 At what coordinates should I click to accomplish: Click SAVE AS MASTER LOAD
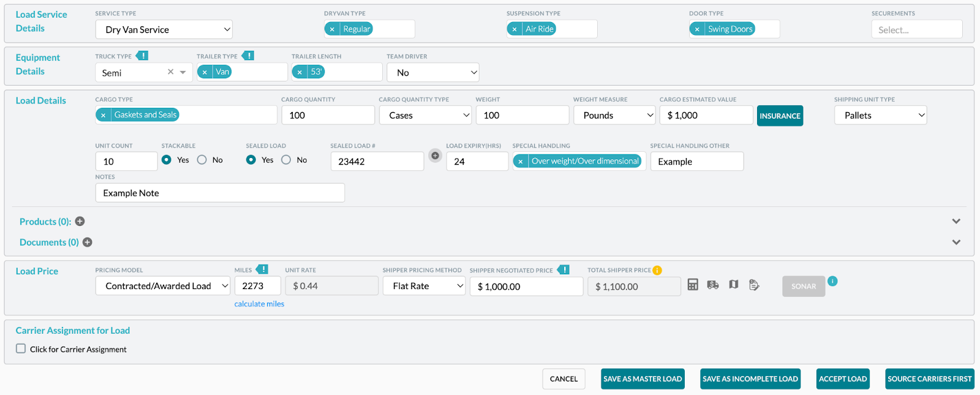[643, 379]
